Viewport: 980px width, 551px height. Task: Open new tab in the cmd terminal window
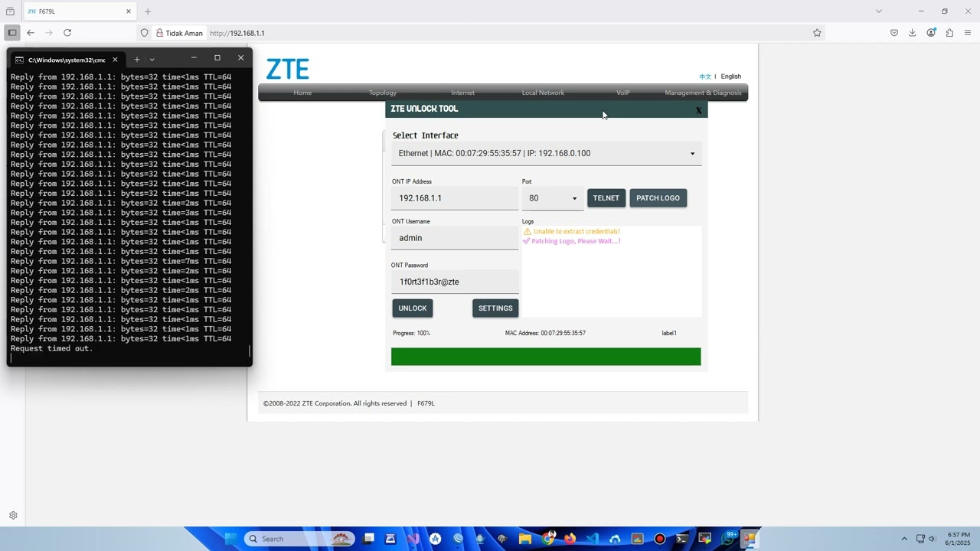click(x=137, y=59)
